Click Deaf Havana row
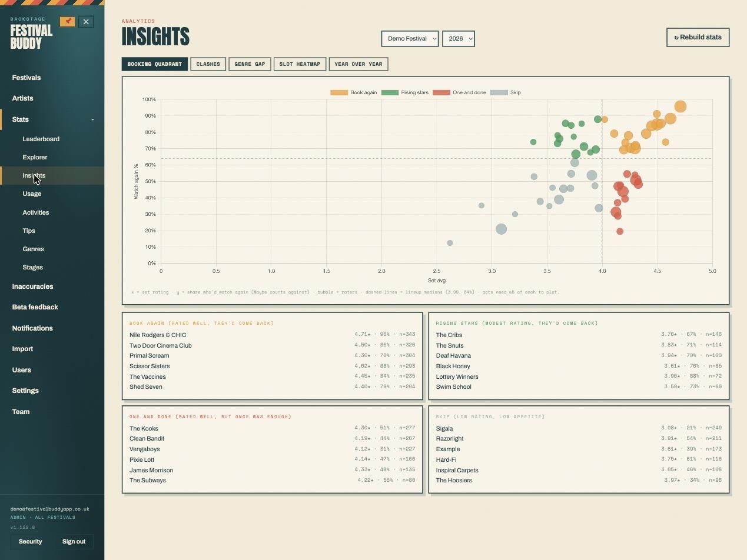 579,355
